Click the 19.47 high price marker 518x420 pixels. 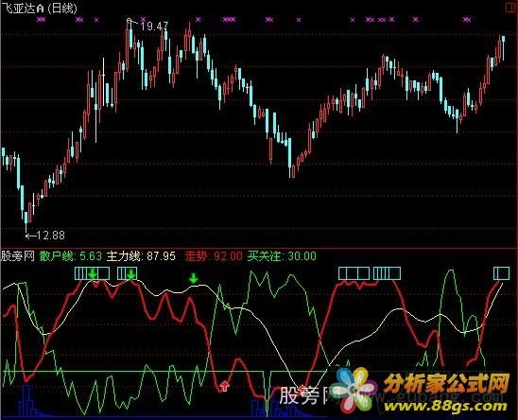(154, 26)
